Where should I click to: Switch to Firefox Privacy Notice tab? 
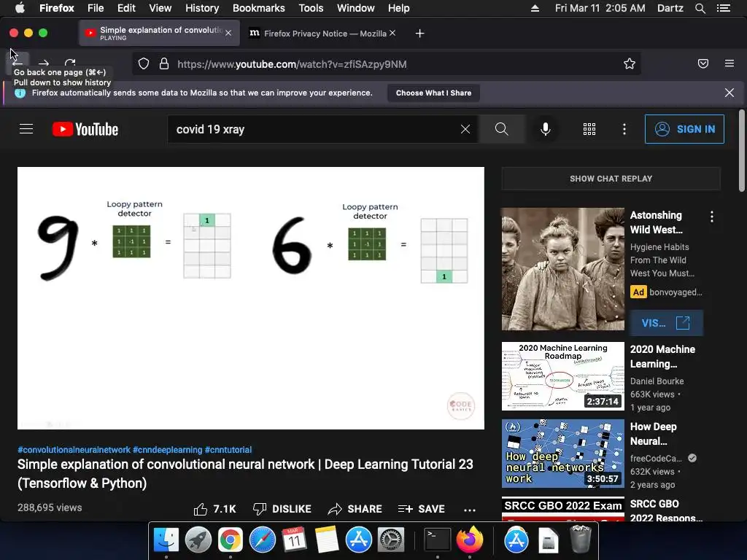[324, 34]
